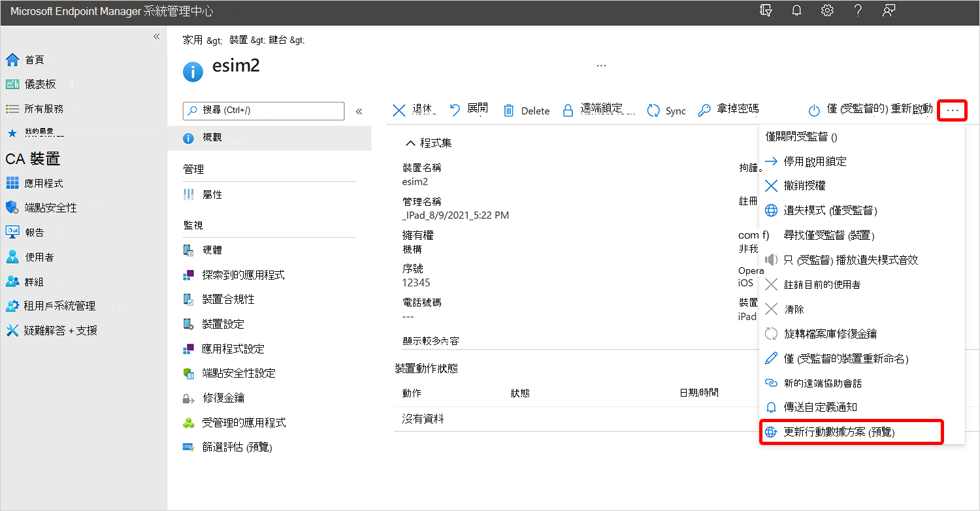Click the Delete toolbar button
This screenshot has height=511, width=980.
[526, 111]
